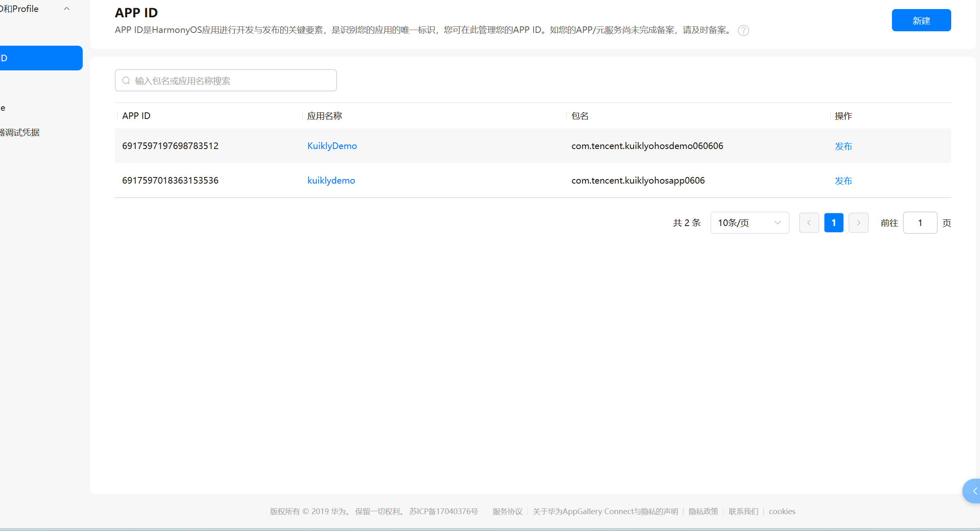Go to previous page using left arrow icon
980x531 pixels.
(x=809, y=223)
